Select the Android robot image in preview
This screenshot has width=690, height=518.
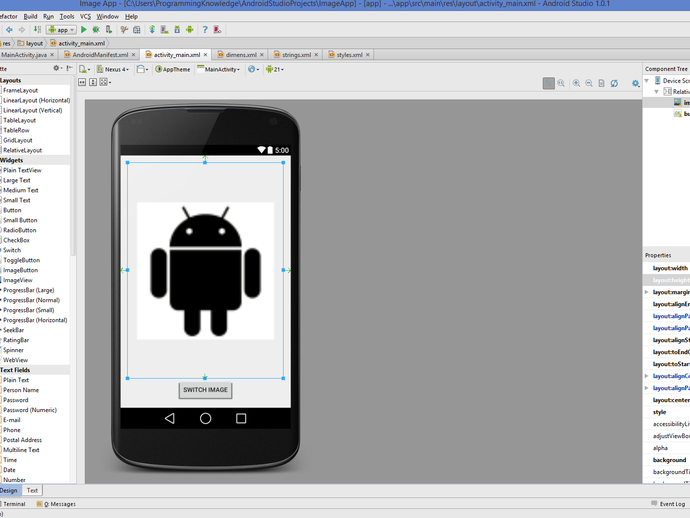click(x=206, y=271)
